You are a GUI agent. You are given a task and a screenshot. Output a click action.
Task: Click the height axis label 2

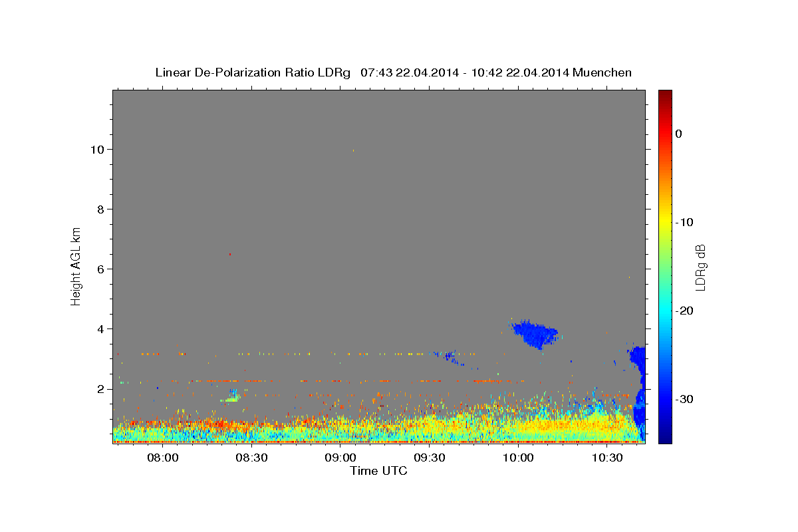(101, 389)
